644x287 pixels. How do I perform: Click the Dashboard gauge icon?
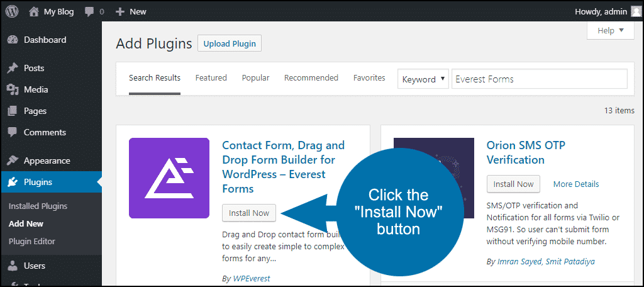click(x=13, y=40)
